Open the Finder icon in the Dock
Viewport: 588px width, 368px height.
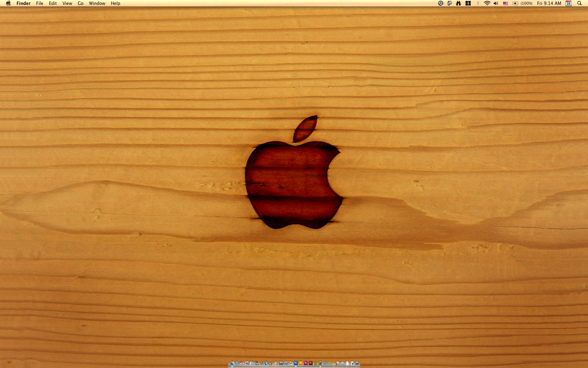tap(232, 363)
